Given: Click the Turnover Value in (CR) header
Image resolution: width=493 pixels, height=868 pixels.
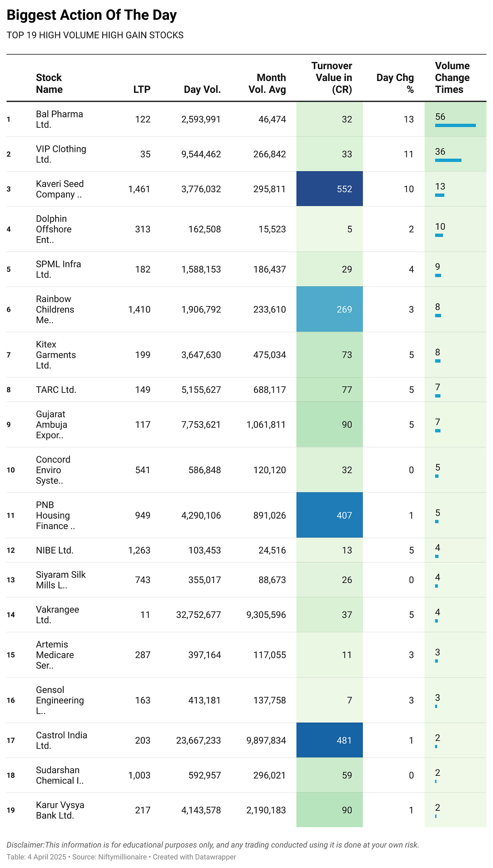Looking at the screenshot, I should click(x=331, y=78).
